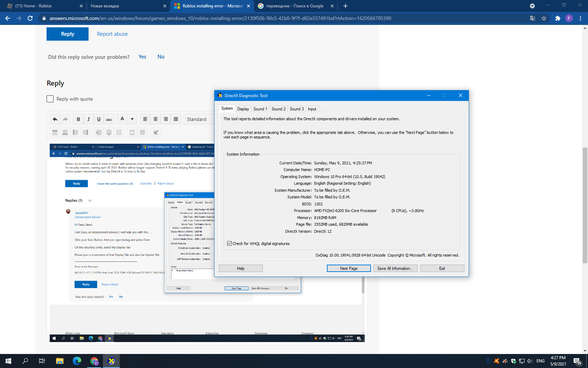
Task: Align text left in the editor
Action: pyautogui.click(x=145, y=119)
